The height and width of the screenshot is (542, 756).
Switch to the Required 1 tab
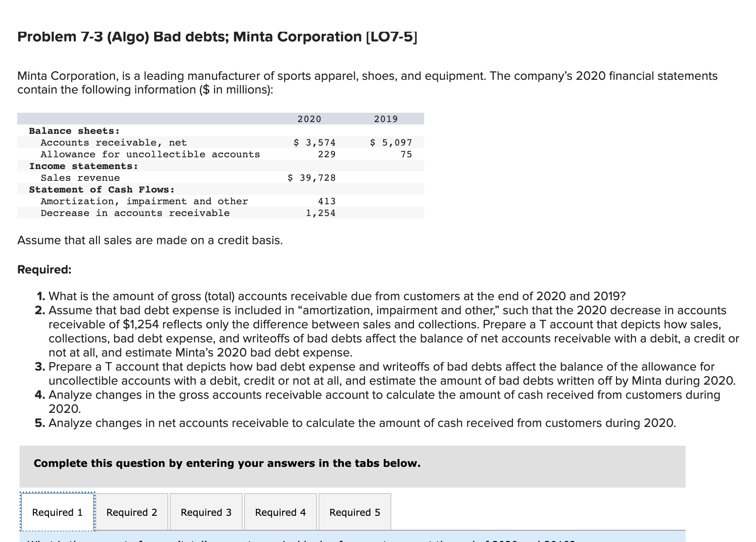tap(57, 511)
